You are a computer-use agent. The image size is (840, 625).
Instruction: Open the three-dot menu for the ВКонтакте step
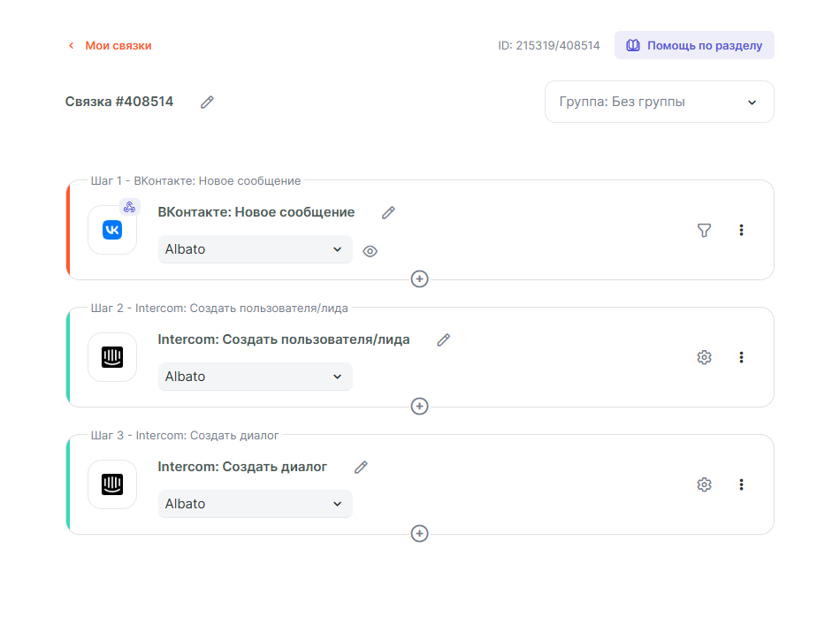741,231
